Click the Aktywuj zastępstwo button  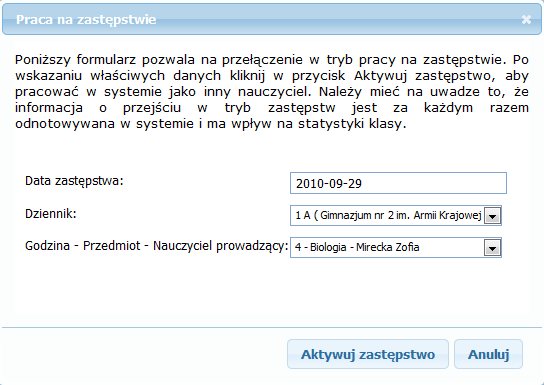(x=368, y=354)
